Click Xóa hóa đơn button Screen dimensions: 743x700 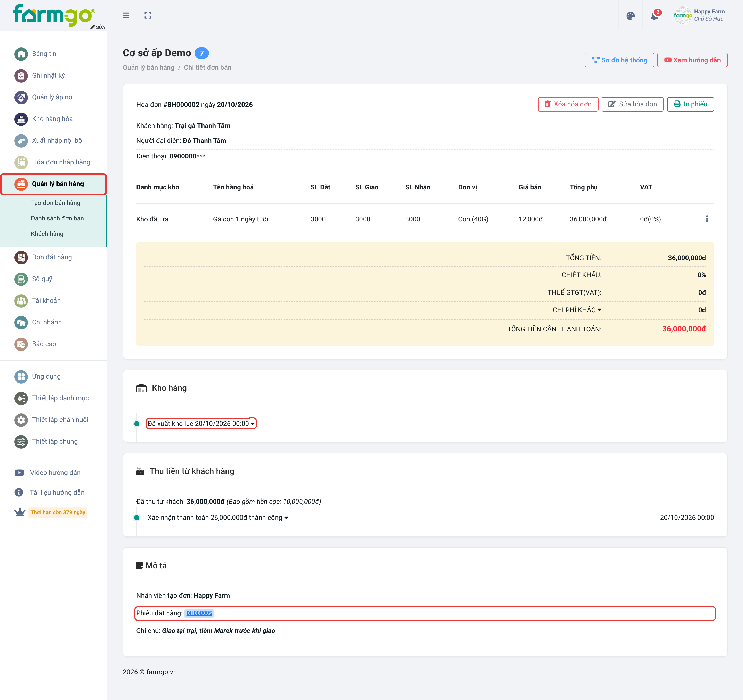coord(568,104)
